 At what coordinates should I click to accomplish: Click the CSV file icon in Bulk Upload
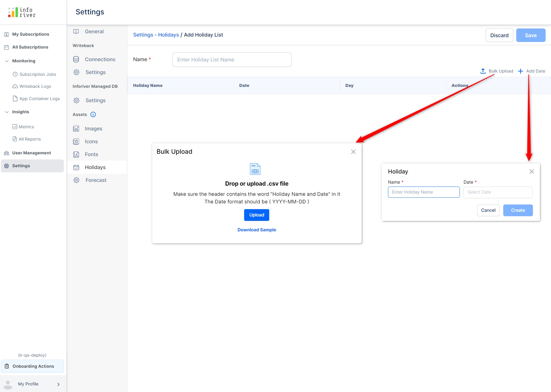point(255,169)
